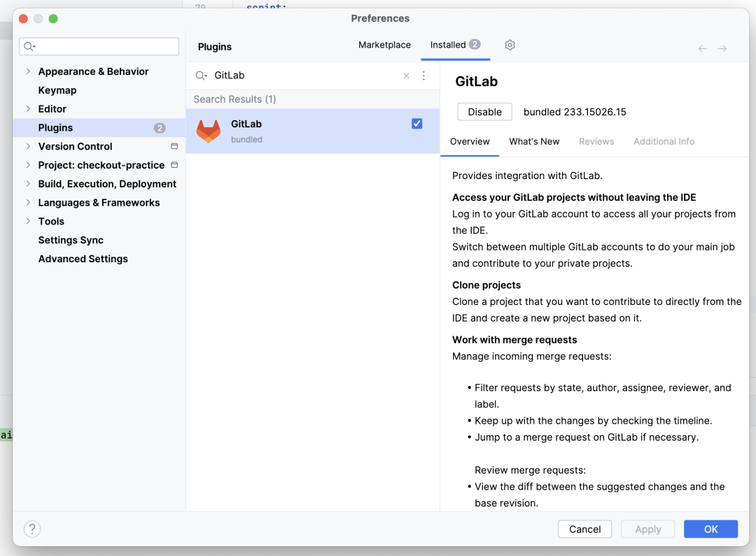Expand the Version Control settings group
The image size is (756, 556).
(x=28, y=146)
